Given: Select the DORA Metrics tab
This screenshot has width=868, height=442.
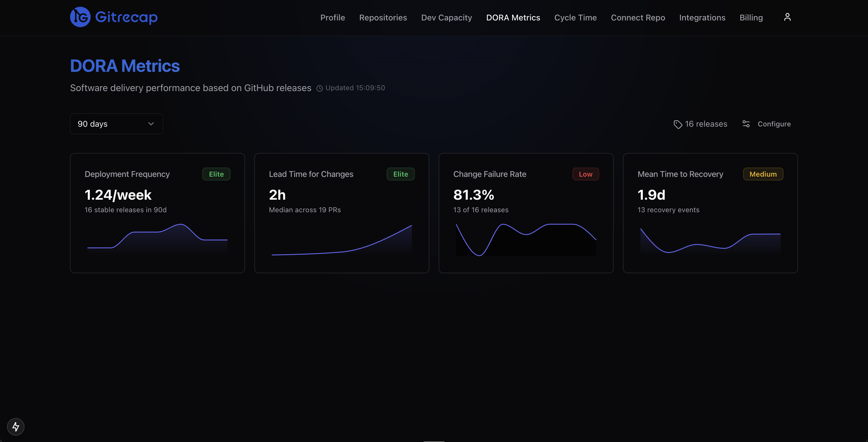Looking at the screenshot, I should click(x=513, y=18).
